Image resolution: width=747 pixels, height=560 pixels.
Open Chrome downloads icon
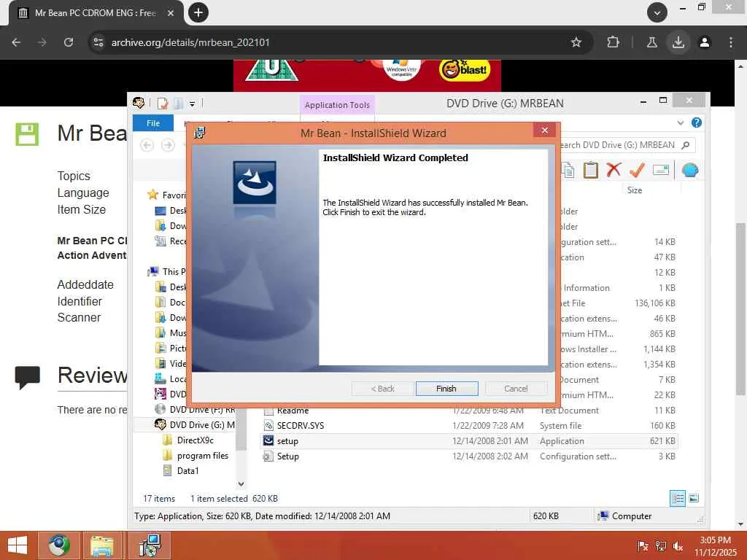(678, 42)
